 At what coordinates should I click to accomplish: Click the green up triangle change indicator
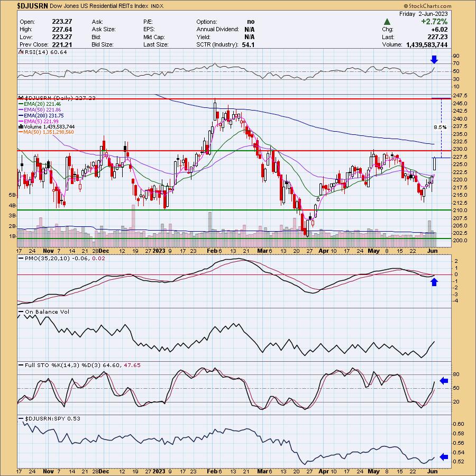coord(387,22)
